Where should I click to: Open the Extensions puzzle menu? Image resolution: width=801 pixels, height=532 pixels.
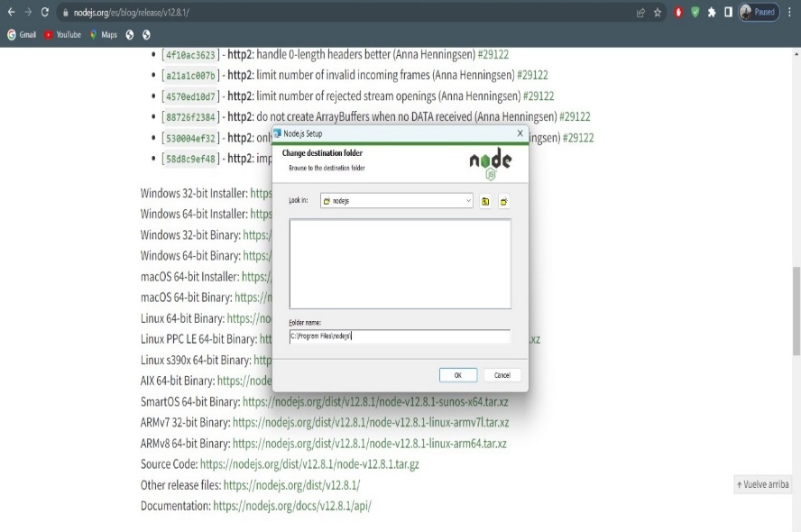[x=712, y=13]
